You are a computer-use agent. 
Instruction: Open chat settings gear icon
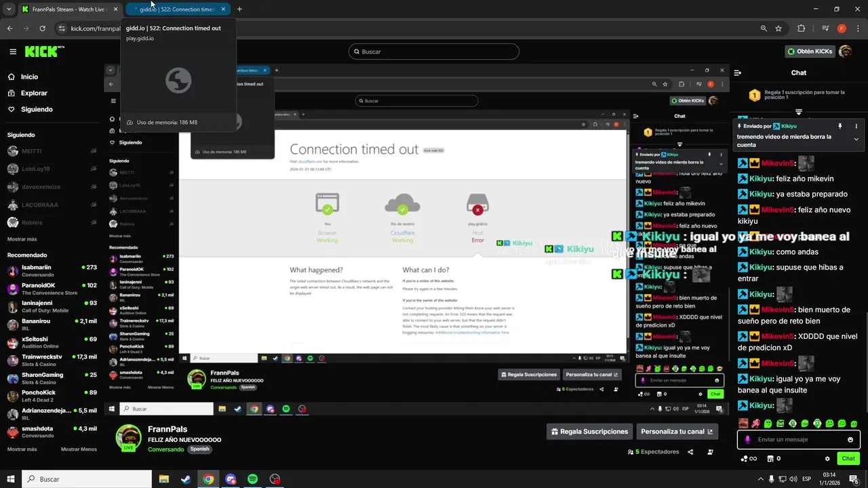(x=827, y=459)
